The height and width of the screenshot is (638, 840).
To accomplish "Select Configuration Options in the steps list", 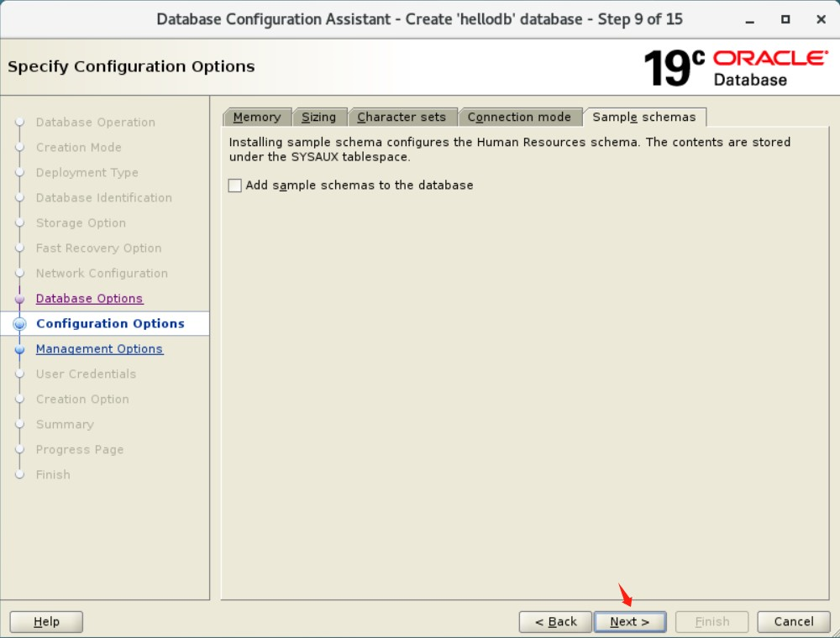I will click(110, 323).
